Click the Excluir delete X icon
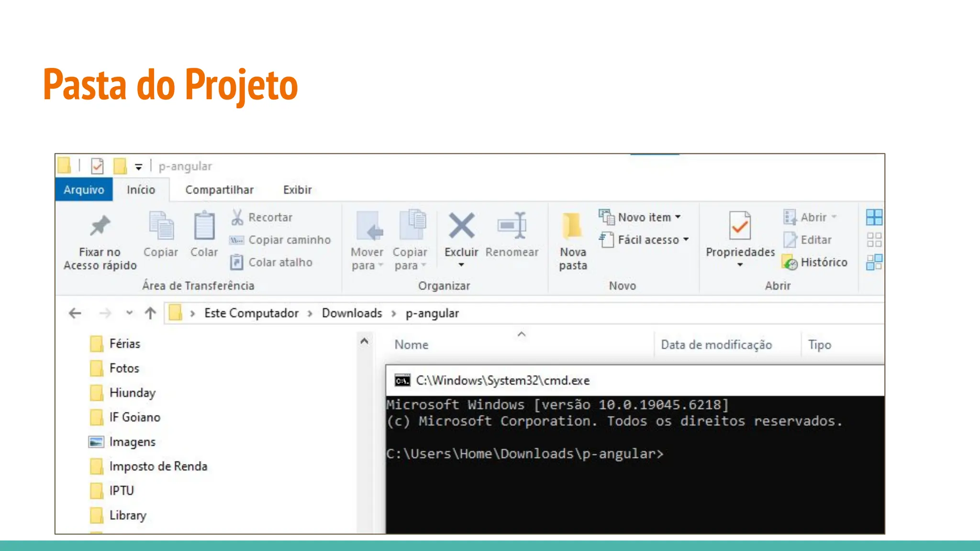This screenshot has width=980, height=551. coord(461,226)
